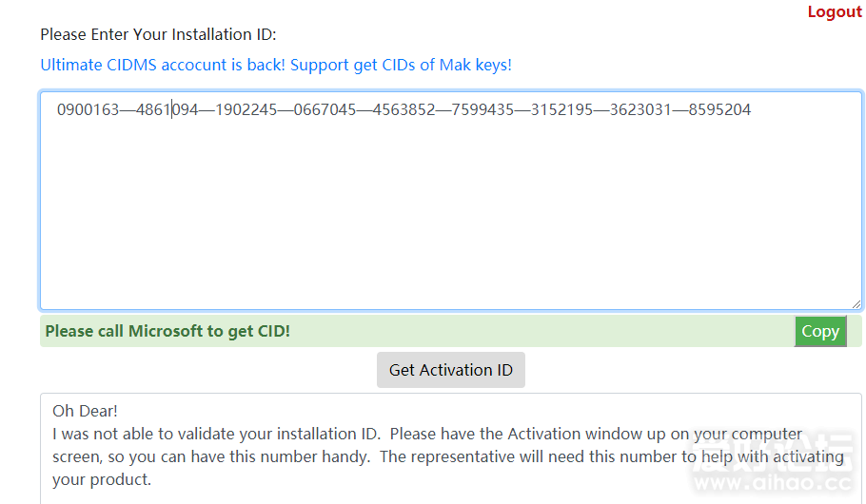Place cursor in number group 7599435
Viewport: 866px width, 504px height.
pyautogui.click(x=482, y=109)
